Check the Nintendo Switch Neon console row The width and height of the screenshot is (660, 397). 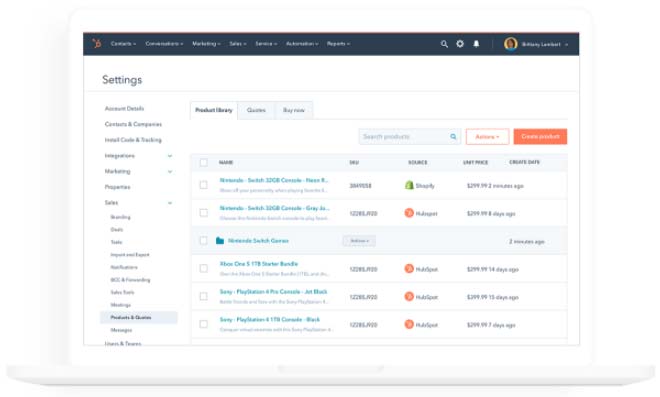click(x=204, y=185)
